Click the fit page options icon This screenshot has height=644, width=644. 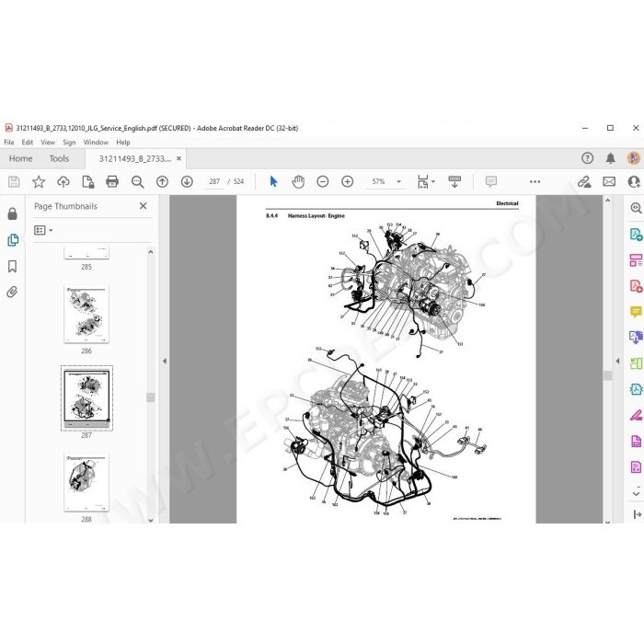pos(422,181)
